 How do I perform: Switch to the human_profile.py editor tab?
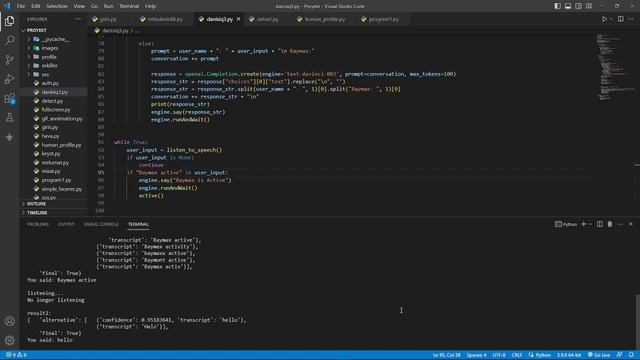[324, 19]
